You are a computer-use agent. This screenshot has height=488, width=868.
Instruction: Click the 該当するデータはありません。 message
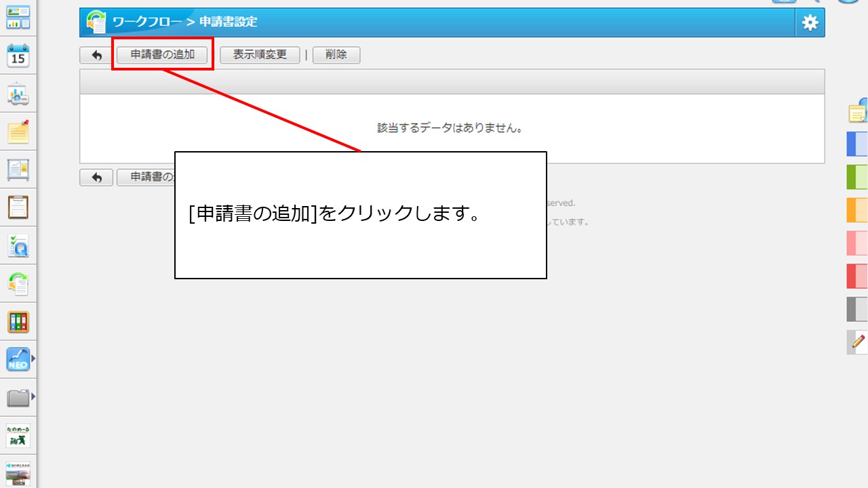[450, 128]
